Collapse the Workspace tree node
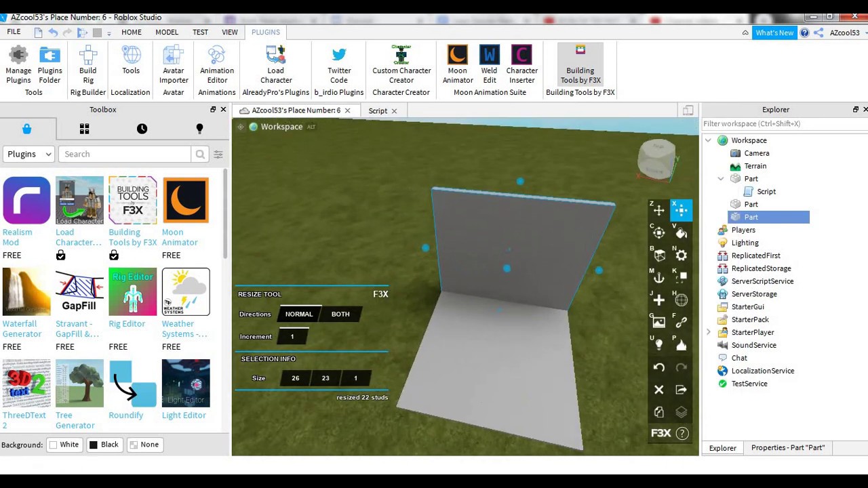Viewport: 868px width, 488px height. 709,140
